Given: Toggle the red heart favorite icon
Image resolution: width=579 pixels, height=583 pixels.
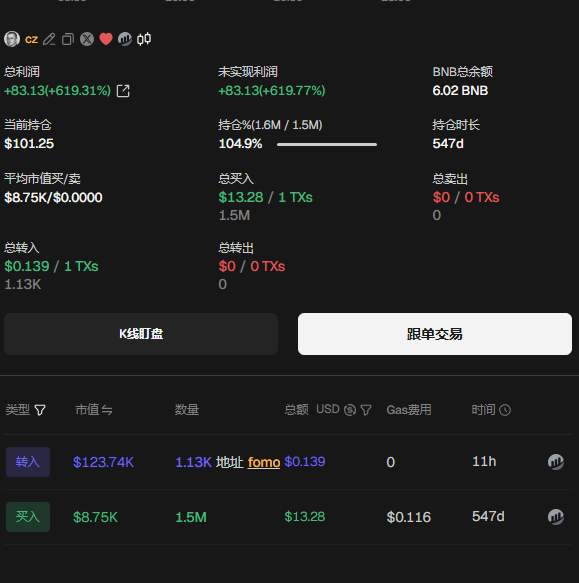Looking at the screenshot, I should click(x=106, y=39).
